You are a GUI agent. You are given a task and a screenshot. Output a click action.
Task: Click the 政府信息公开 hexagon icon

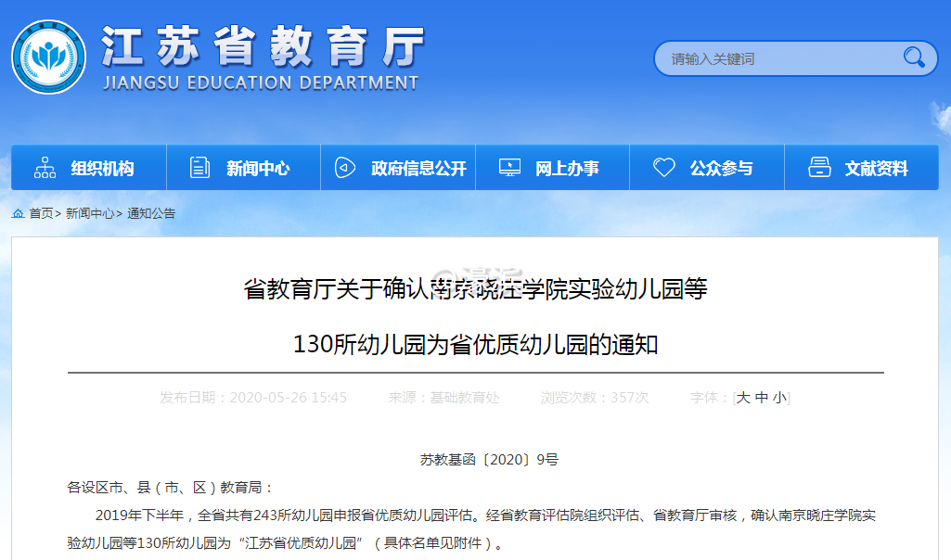click(x=345, y=168)
